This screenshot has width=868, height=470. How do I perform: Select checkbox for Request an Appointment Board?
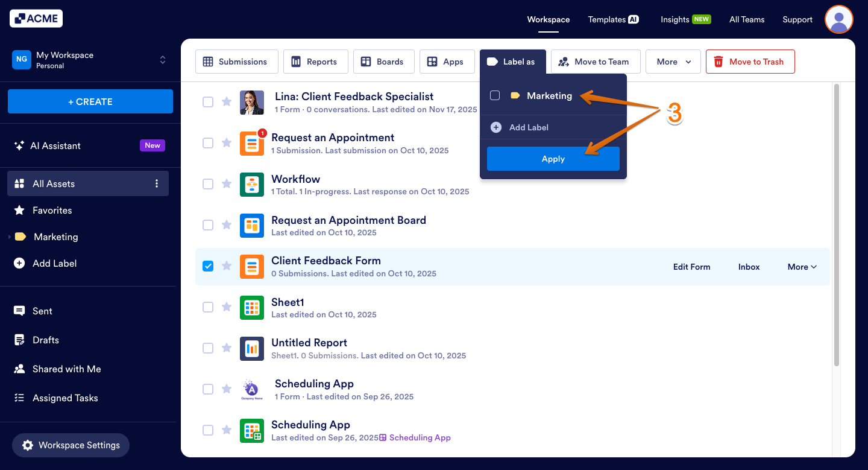(x=208, y=225)
